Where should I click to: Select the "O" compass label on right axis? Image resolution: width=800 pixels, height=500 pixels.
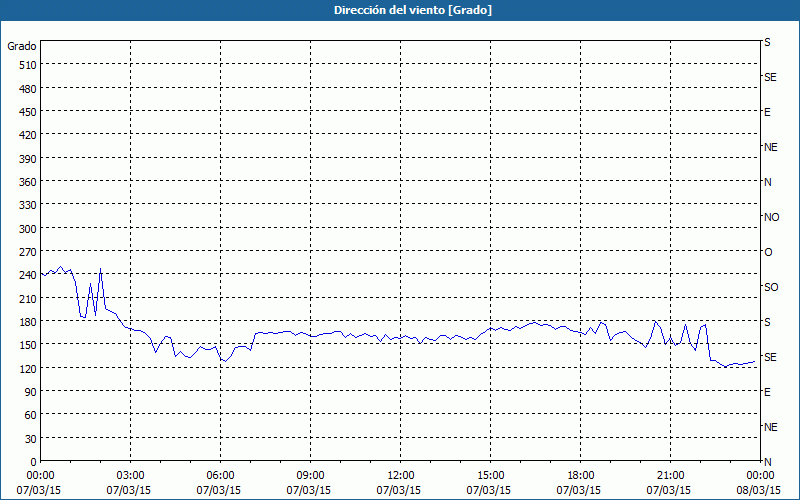(768, 252)
